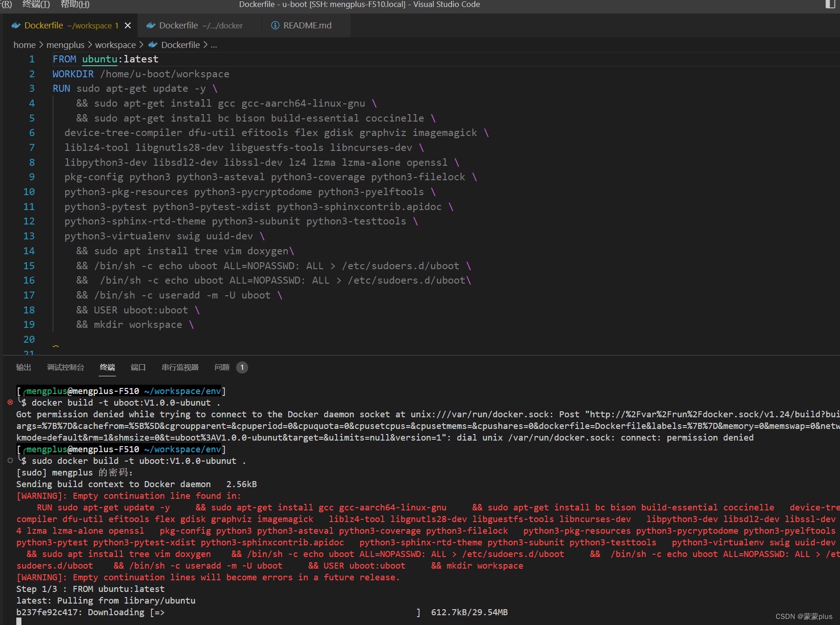840x625 pixels.
Task: Open the 终端(T) menu
Action: [35, 4]
